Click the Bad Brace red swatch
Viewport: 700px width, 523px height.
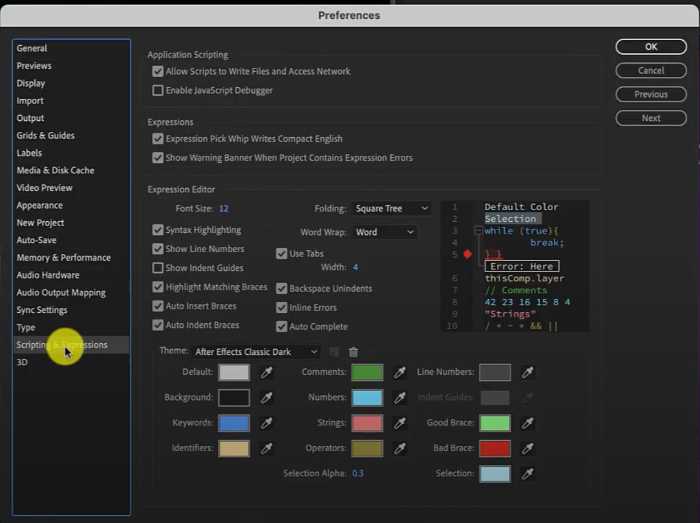(x=495, y=448)
